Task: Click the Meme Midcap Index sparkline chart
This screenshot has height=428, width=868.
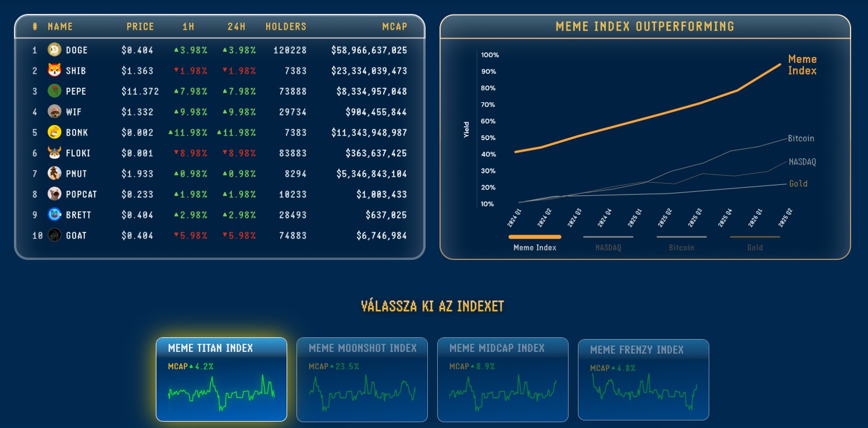Action: 502,393
